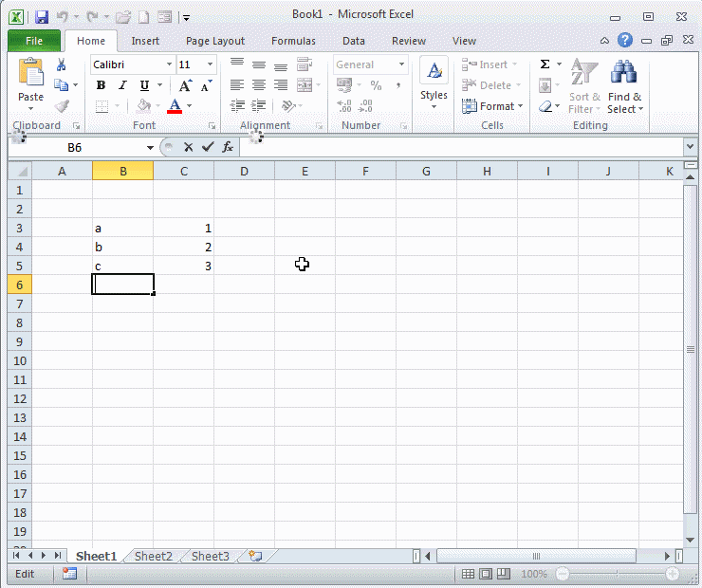This screenshot has height=588, width=702.
Task: Expand the font size 11 dropdown
Action: (210, 64)
